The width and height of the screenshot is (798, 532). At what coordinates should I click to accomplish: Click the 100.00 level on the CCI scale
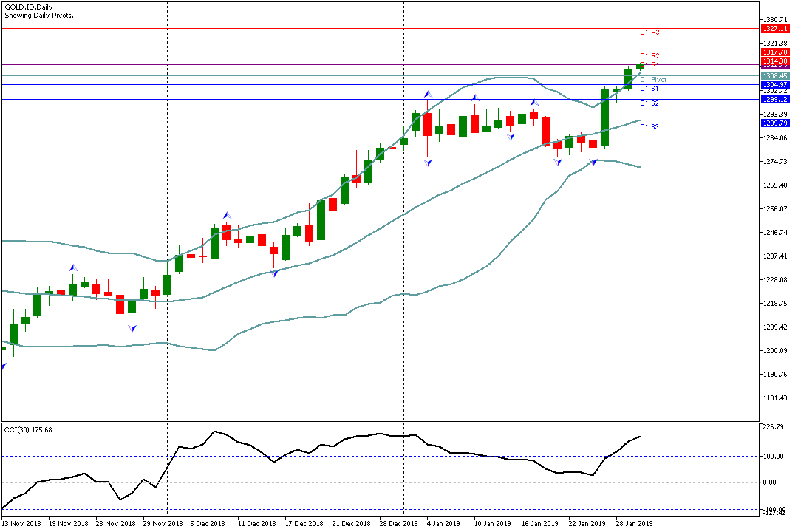pyautogui.click(x=773, y=456)
